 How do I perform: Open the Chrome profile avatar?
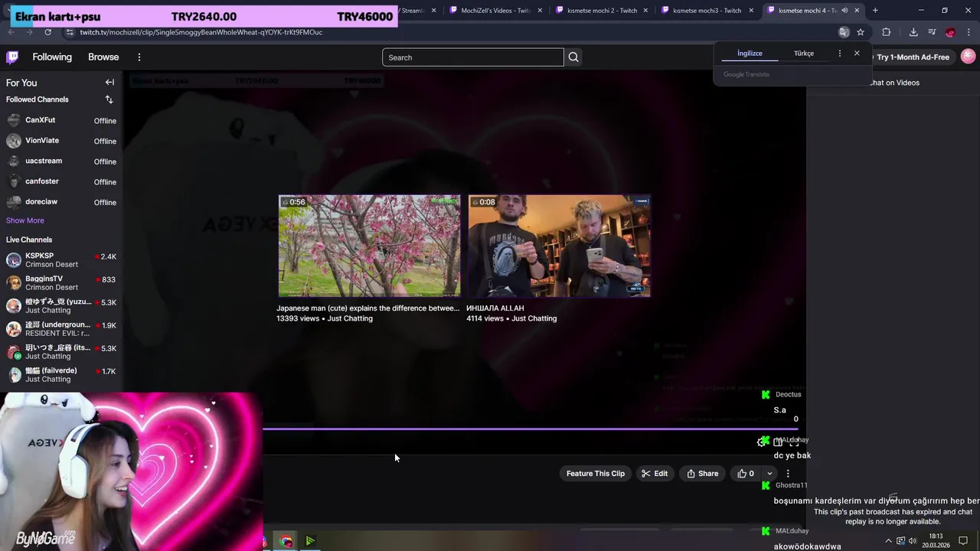point(950,32)
